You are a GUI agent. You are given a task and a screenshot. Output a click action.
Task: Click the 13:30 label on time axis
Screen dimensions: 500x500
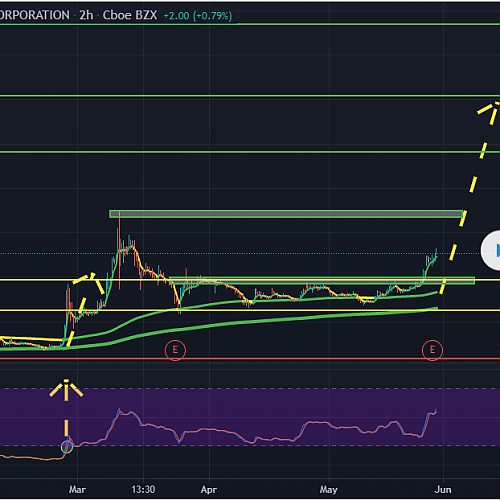[x=143, y=489]
